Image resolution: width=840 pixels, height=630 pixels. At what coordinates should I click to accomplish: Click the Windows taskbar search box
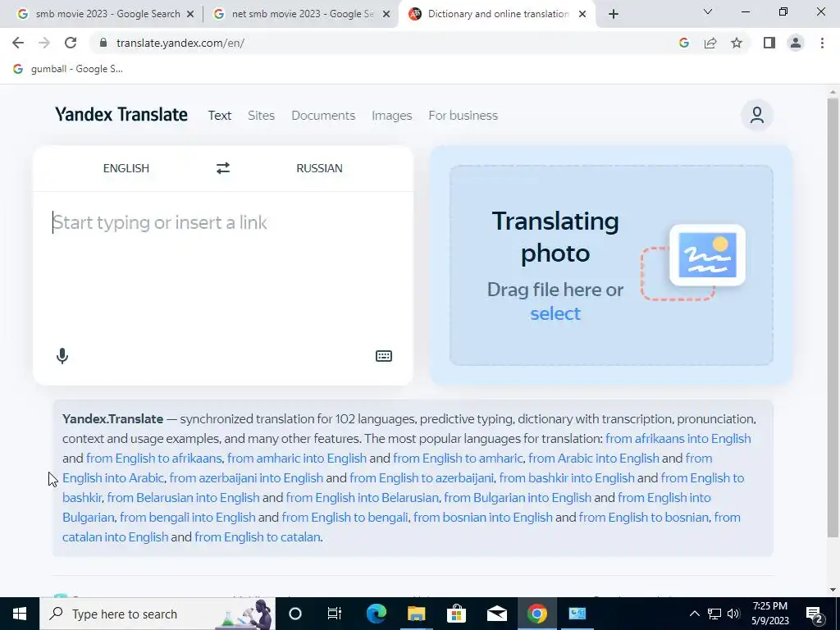[x=157, y=614]
